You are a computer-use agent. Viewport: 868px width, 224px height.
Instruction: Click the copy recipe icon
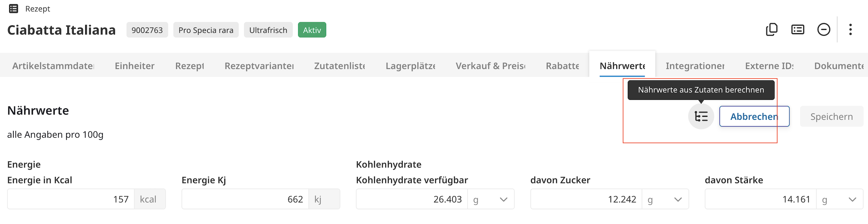tap(772, 29)
